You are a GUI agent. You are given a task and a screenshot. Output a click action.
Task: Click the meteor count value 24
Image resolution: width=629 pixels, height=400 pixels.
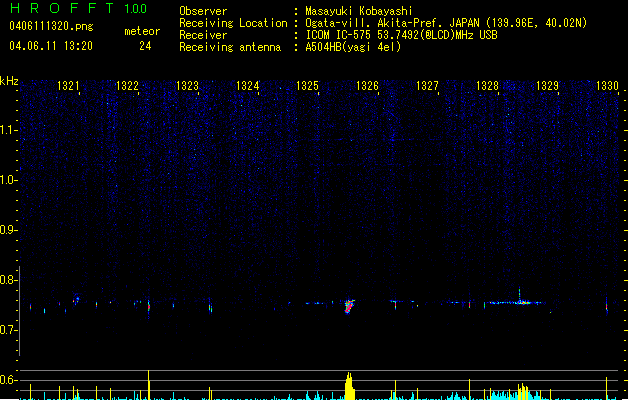[145, 46]
